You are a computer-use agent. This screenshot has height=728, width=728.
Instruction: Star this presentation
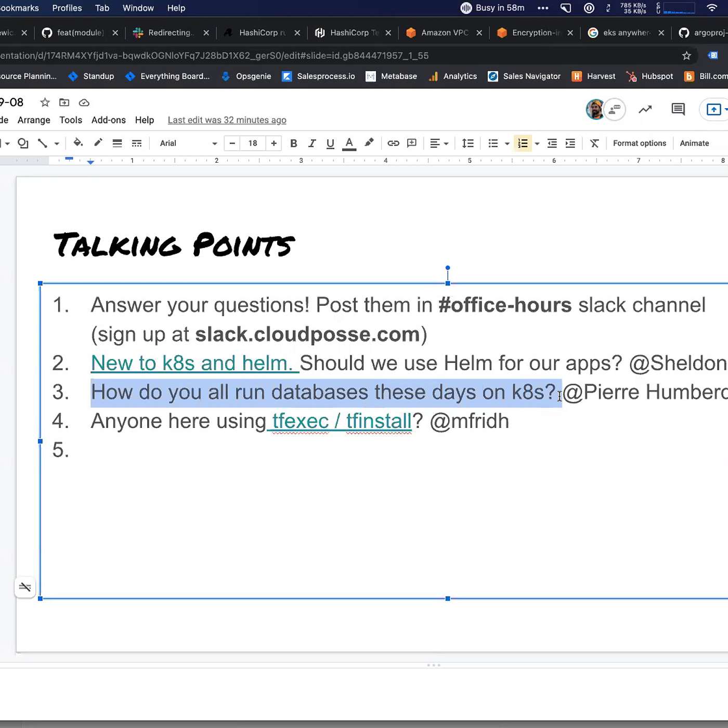[x=45, y=102]
